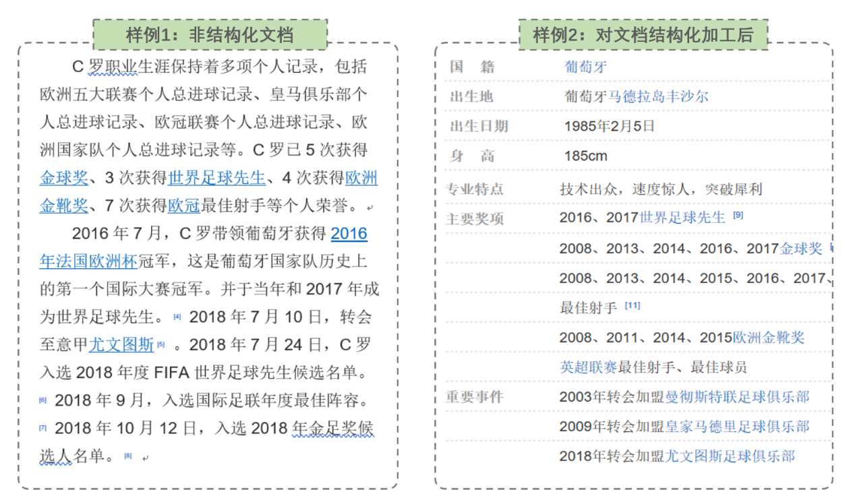Viewport: 855px width, 504px height.
Task: Open footnote [6] before 2018年9月
Action: coord(43,400)
